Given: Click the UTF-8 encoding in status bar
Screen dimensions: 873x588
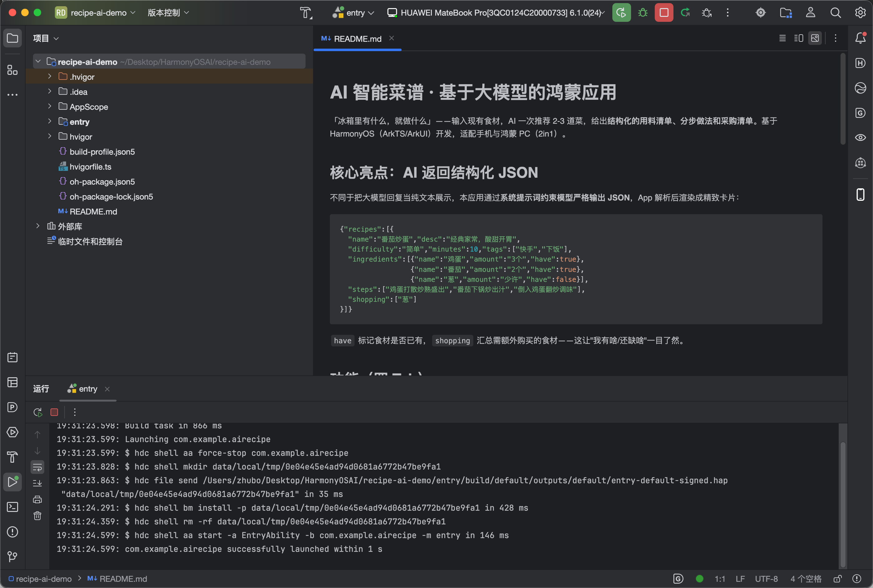Looking at the screenshot, I should tap(766, 579).
